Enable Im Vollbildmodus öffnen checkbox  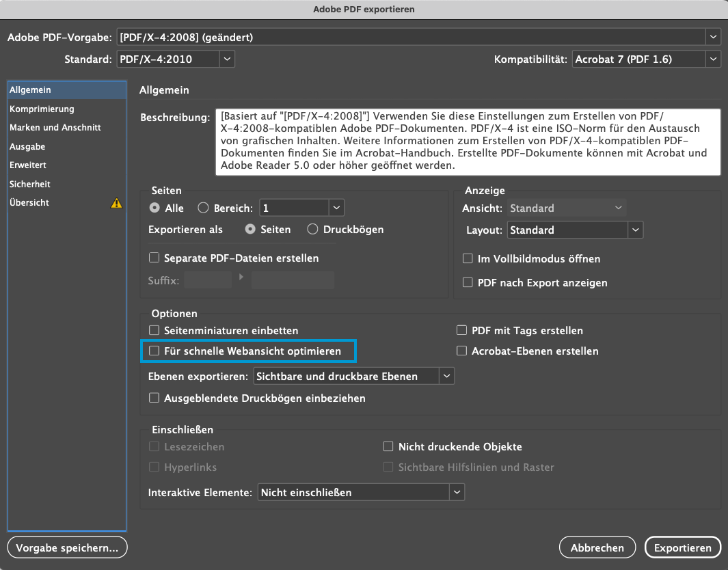(468, 258)
